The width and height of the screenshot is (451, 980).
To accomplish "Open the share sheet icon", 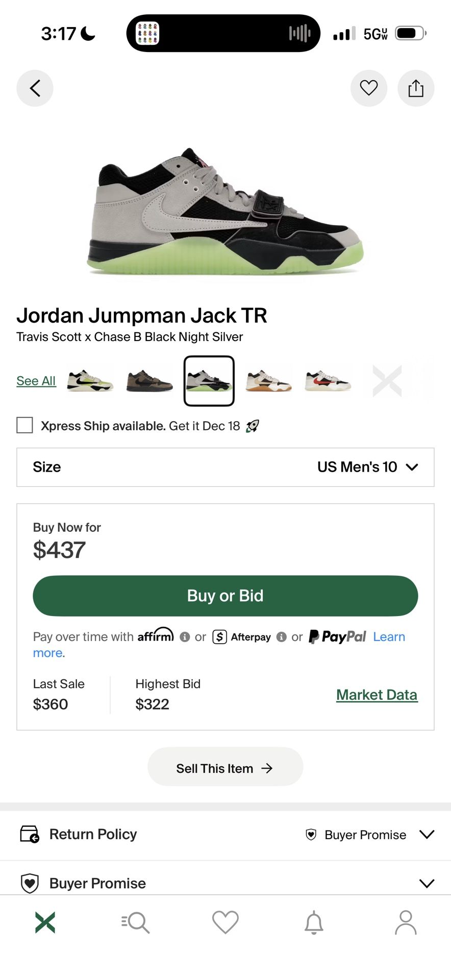I will pyautogui.click(x=416, y=88).
